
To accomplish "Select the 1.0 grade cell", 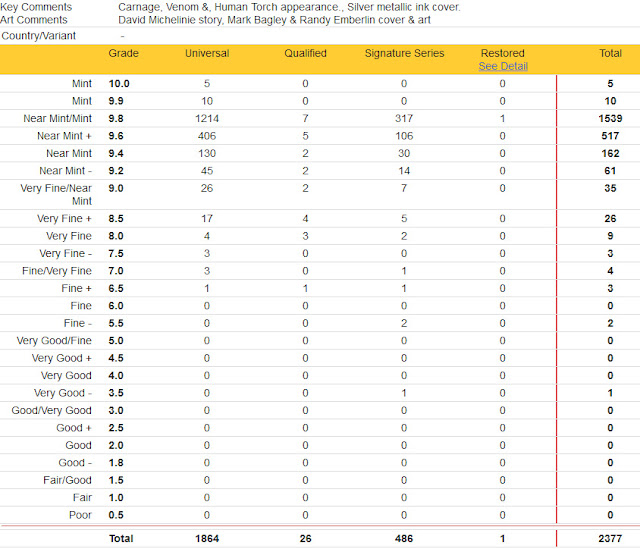I will pos(116,498).
